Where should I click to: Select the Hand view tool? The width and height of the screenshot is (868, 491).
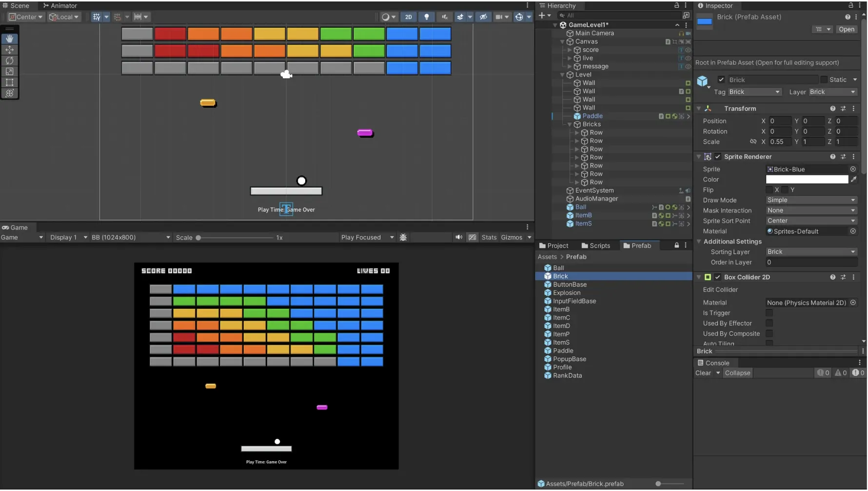[9, 39]
